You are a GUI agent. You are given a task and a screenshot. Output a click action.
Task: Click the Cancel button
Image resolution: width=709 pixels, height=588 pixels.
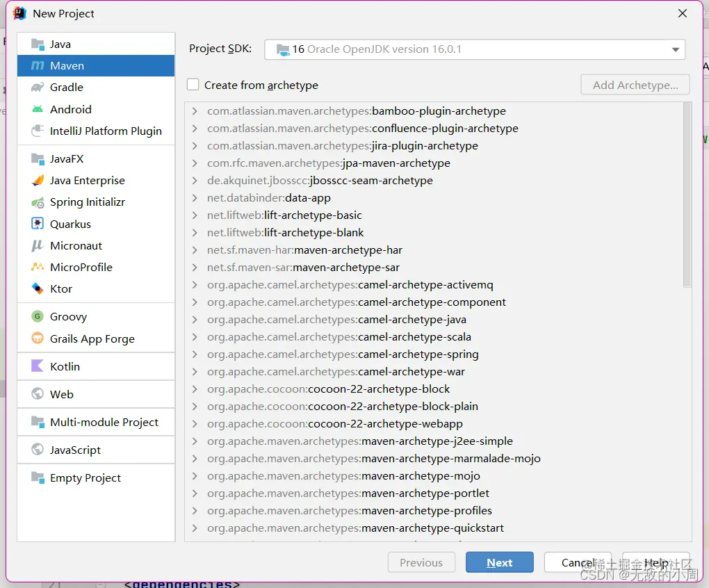(x=578, y=562)
